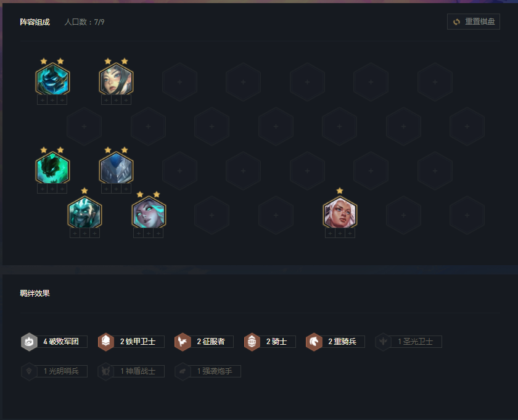Viewport: 518px width, 420px height.
Task: Click the empty hexagon at top-right board corner
Action: click(435, 82)
